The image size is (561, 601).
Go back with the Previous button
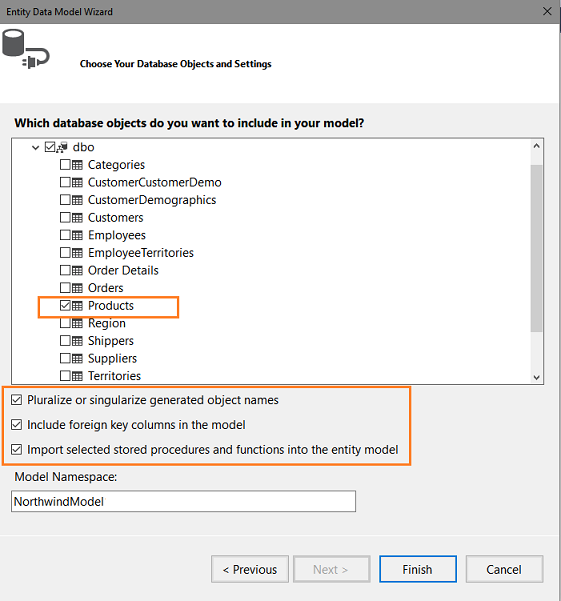pos(250,569)
